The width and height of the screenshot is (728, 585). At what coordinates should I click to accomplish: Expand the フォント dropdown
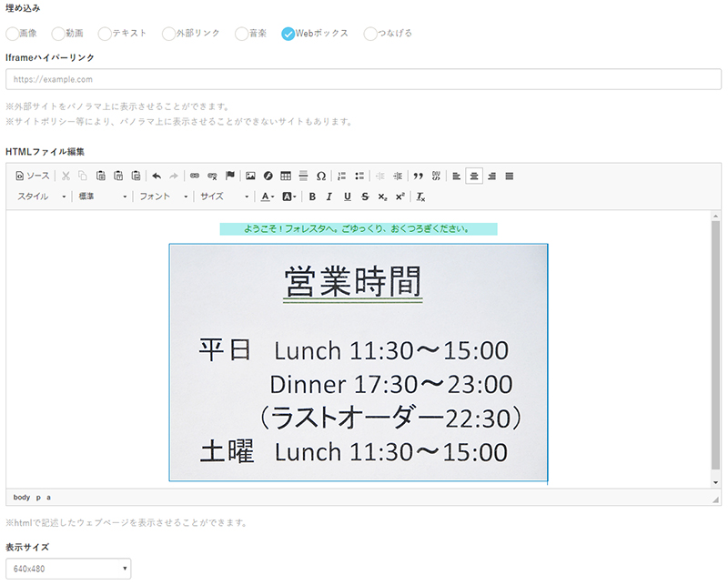[x=164, y=197]
